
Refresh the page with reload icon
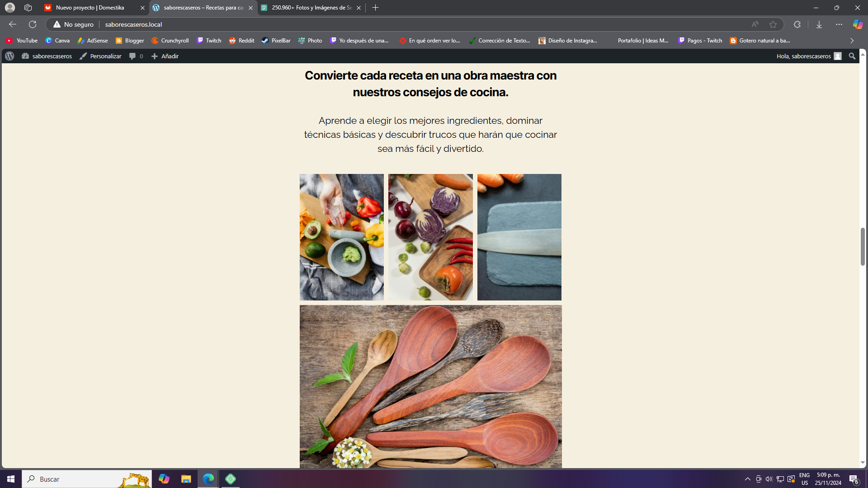coord(33,24)
